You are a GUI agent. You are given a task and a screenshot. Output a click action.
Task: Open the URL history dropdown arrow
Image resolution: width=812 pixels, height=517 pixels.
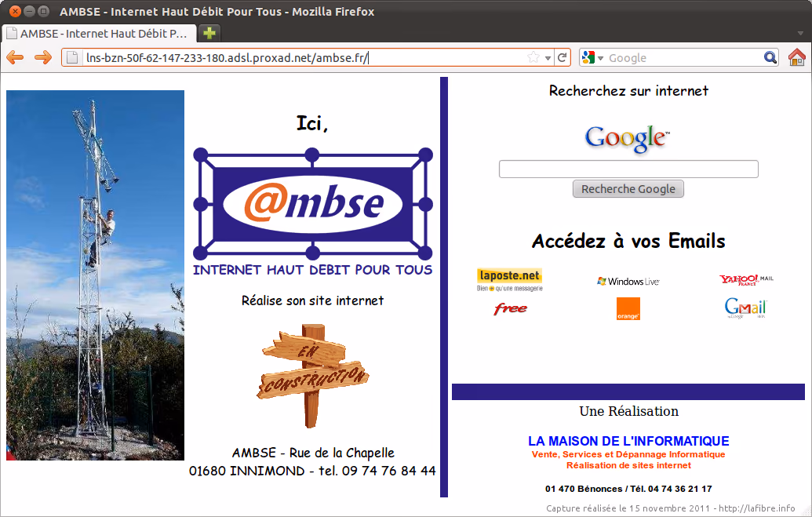(x=548, y=58)
